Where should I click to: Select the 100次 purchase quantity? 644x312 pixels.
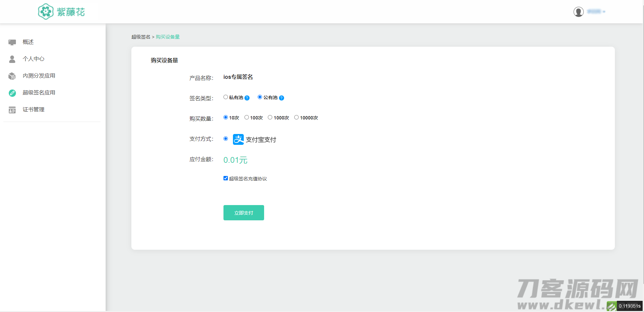click(246, 117)
